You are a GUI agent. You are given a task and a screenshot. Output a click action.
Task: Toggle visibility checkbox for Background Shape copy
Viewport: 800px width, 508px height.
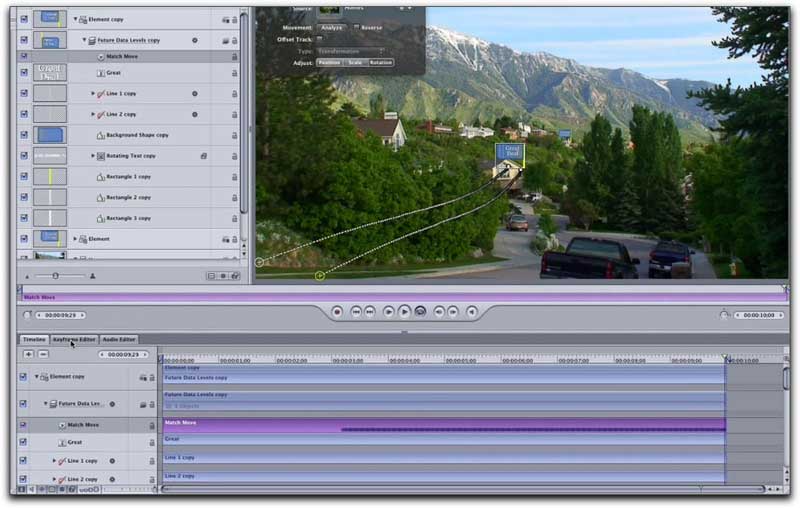pyautogui.click(x=24, y=135)
